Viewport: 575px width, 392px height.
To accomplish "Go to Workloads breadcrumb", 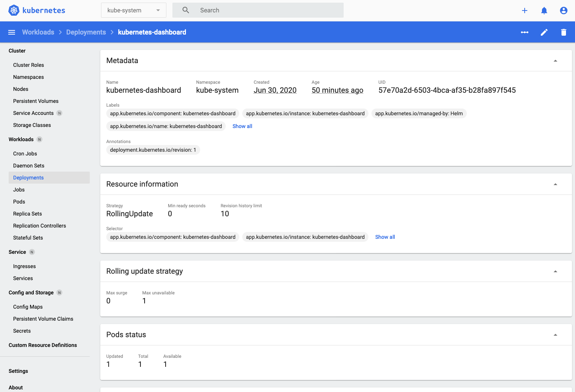I will coord(38,32).
